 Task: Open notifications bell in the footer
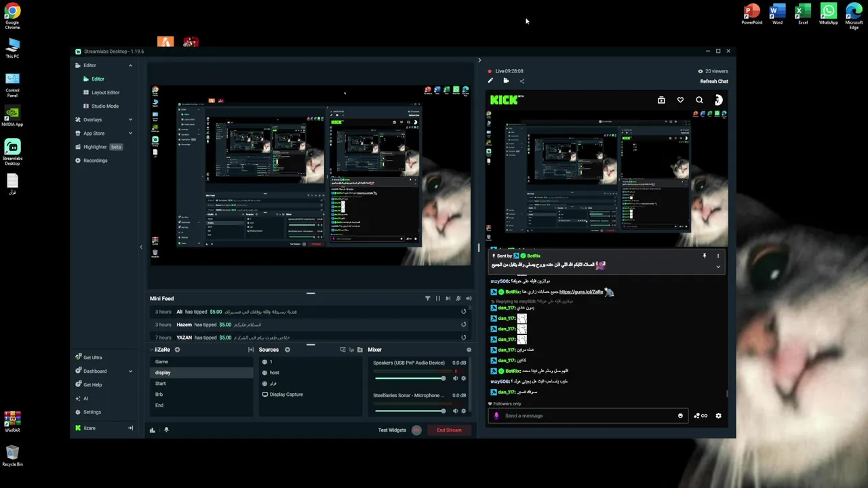(166, 430)
